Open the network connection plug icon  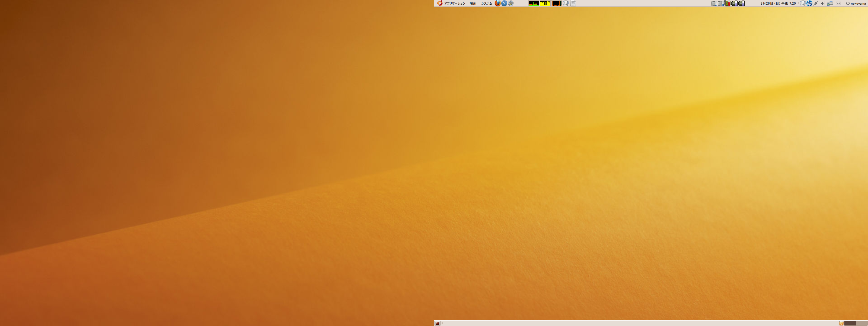point(816,3)
